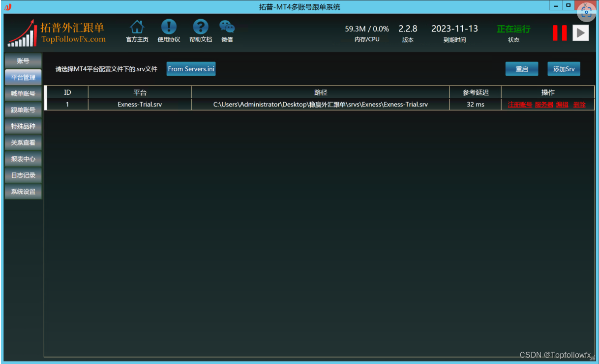This screenshot has width=599, height=364.
Task: Select the Exness-Trial.srv table row
Action: pos(139,104)
